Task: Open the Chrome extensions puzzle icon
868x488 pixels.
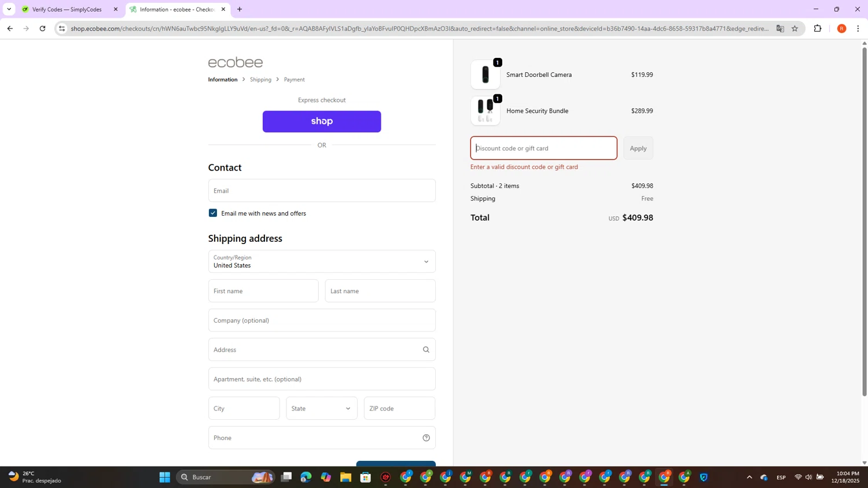Action: click(818, 28)
